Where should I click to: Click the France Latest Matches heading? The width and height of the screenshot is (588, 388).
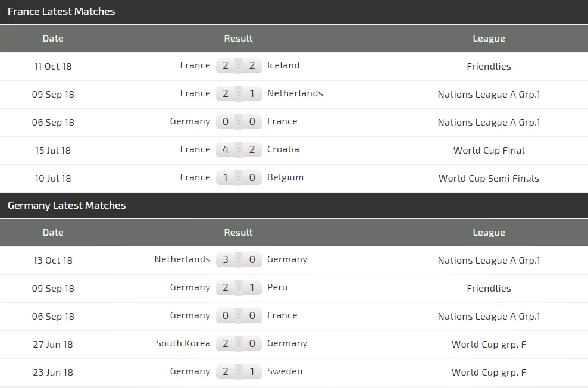tap(61, 11)
